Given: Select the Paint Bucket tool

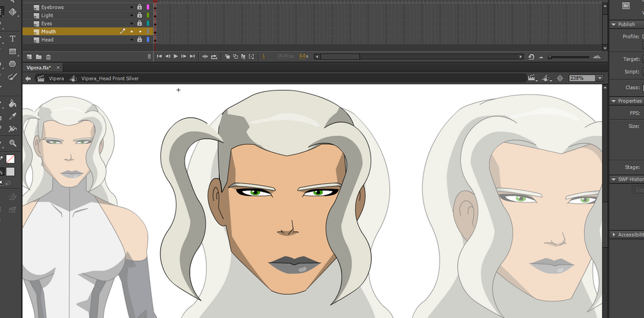Looking at the screenshot, I should coord(13,103).
